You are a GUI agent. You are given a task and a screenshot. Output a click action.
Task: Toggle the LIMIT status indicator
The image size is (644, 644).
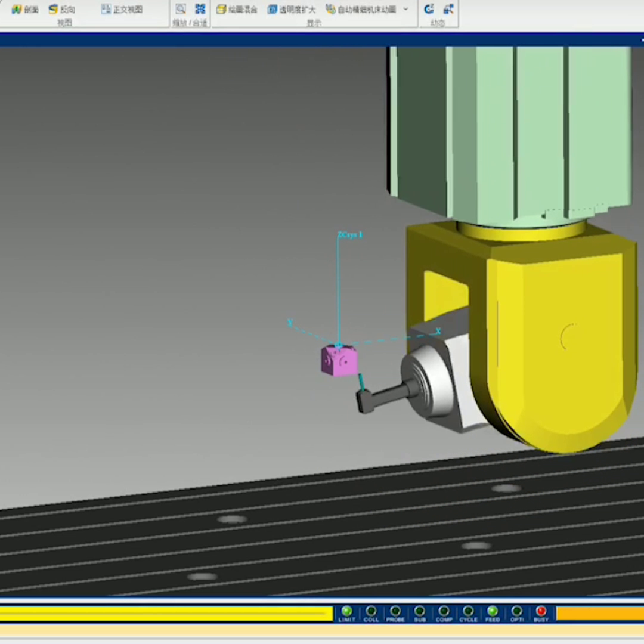(x=346, y=611)
